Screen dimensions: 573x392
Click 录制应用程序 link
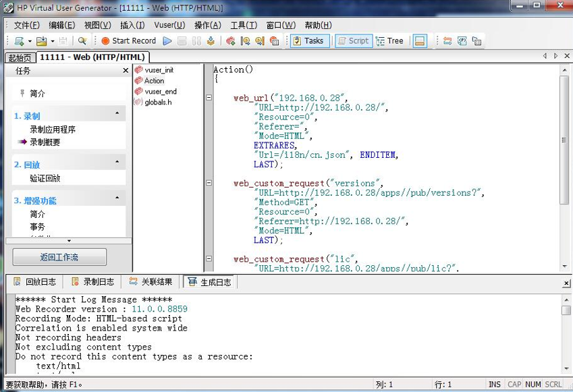pyautogui.click(x=53, y=130)
